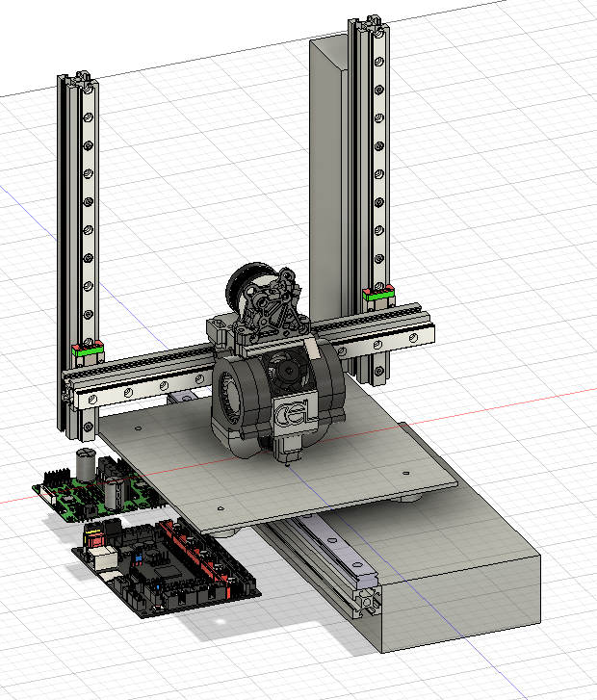Select the right green carriage block
Image resolution: width=597 pixels, height=700 pixels.
379,290
